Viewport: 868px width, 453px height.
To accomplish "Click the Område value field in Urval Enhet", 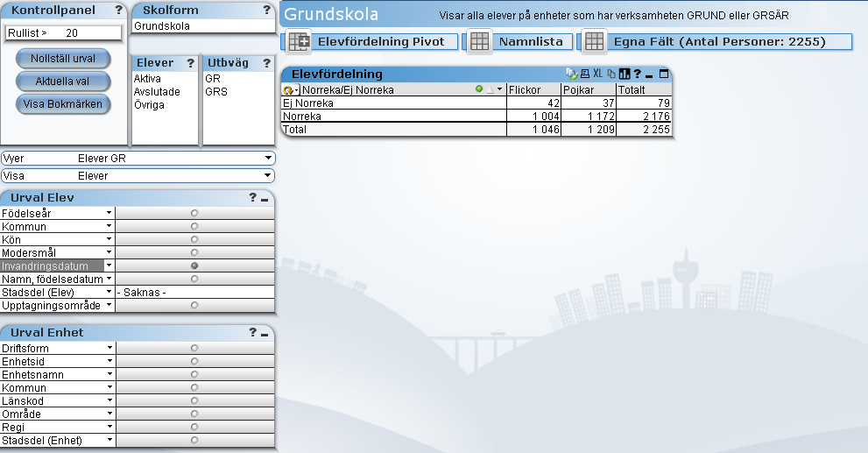I will coord(194,414).
